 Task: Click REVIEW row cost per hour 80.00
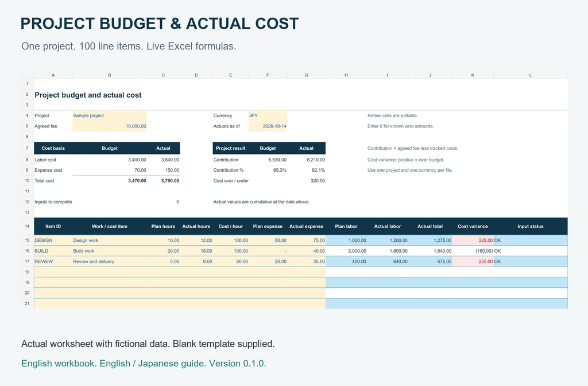pyautogui.click(x=231, y=261)
